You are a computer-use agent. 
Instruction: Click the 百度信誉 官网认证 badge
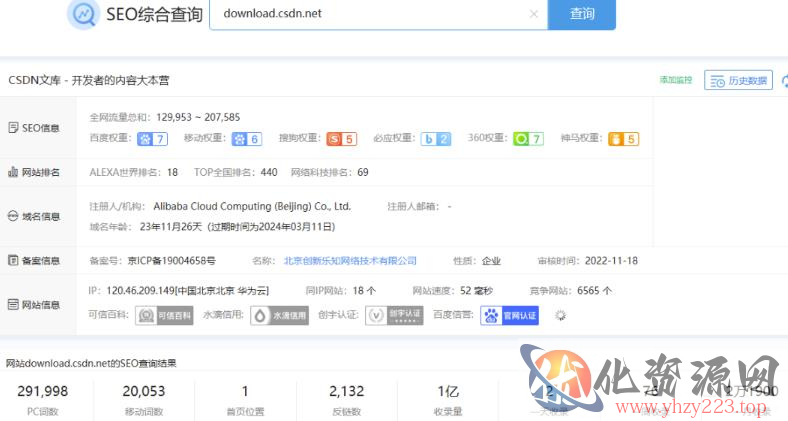pyautogui.click(x=510, y=315)
